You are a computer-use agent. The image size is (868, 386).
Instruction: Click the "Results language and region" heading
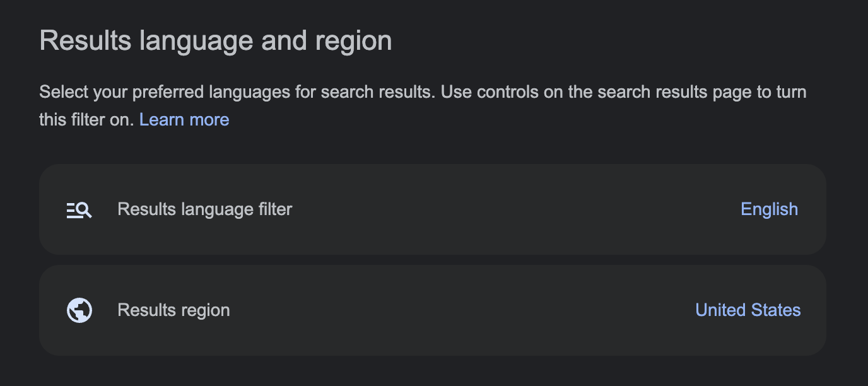tap(215, 41)
